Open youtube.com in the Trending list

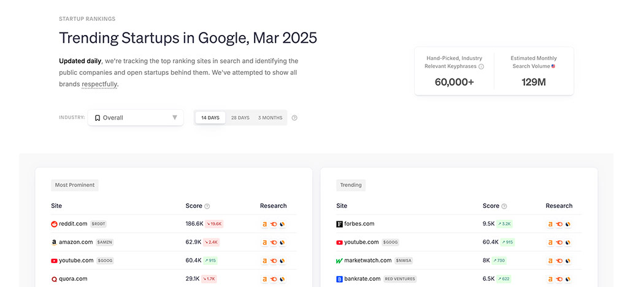coord(361,242)
